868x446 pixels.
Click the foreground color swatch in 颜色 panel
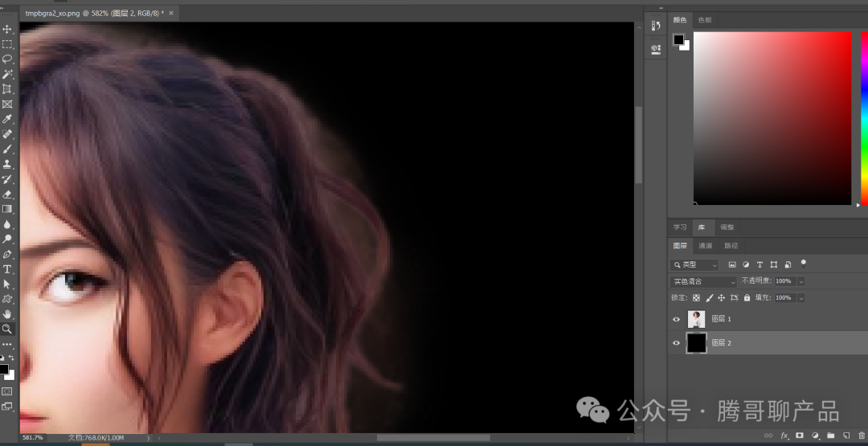tap(678, 39)
